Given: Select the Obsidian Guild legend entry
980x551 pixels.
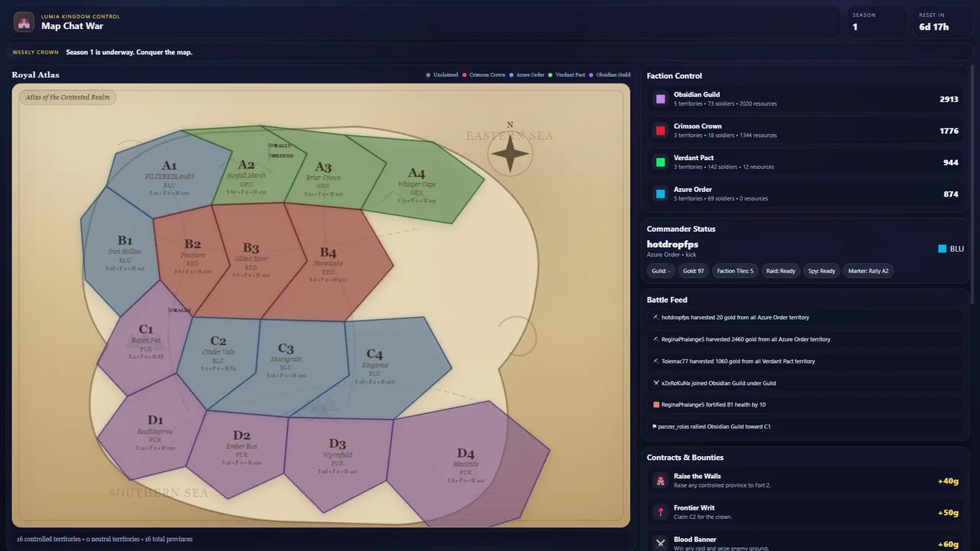Looking at the screenshot, I should pyautogui.click(x=609, y=75).
